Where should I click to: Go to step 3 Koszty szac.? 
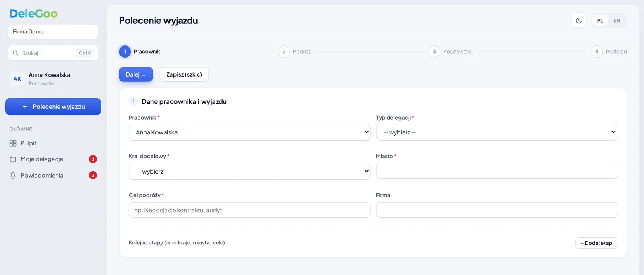451,52
